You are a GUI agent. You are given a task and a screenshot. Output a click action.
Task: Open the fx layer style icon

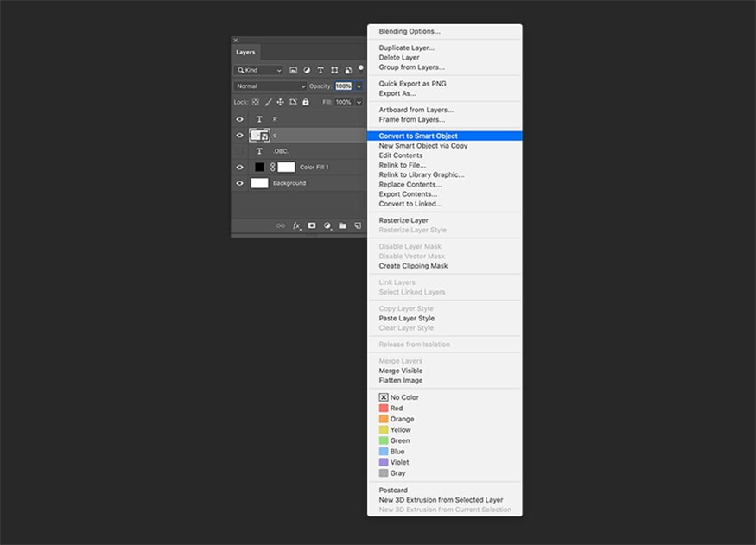(x=296, y=225)
